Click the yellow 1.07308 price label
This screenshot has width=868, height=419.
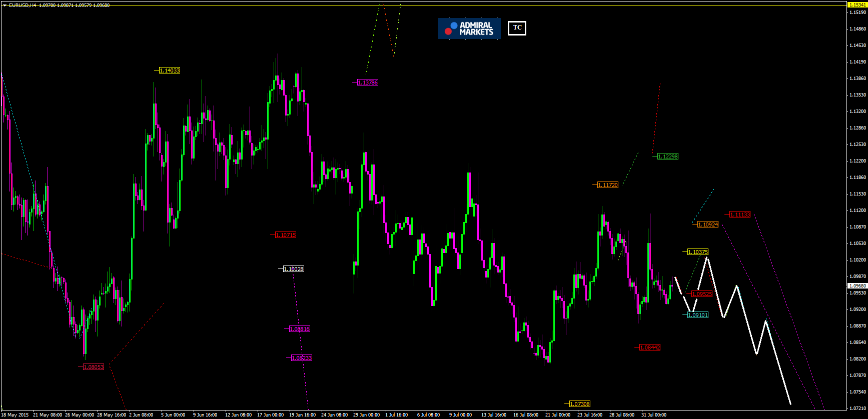point(580,404)
